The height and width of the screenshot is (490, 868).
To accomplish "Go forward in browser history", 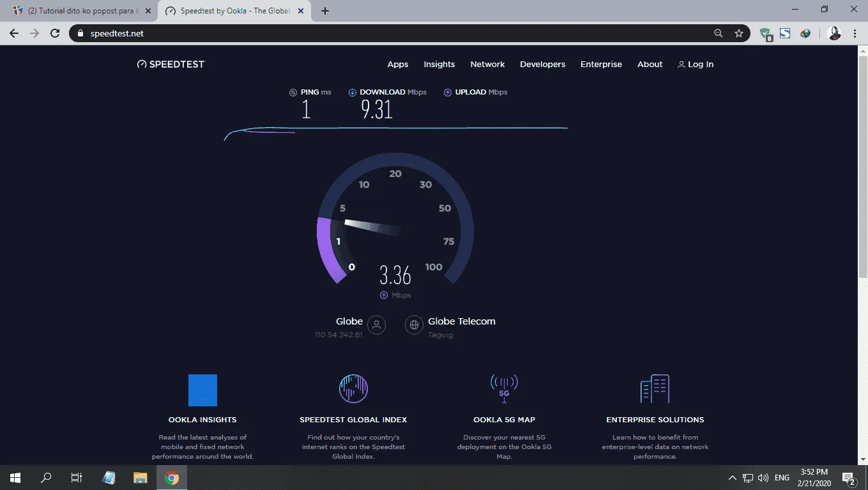I will [x=34, y=33].
